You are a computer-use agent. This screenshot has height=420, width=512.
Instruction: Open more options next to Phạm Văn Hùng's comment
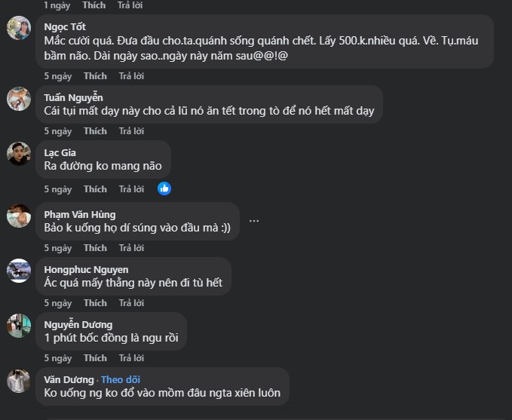click(254, 221)
